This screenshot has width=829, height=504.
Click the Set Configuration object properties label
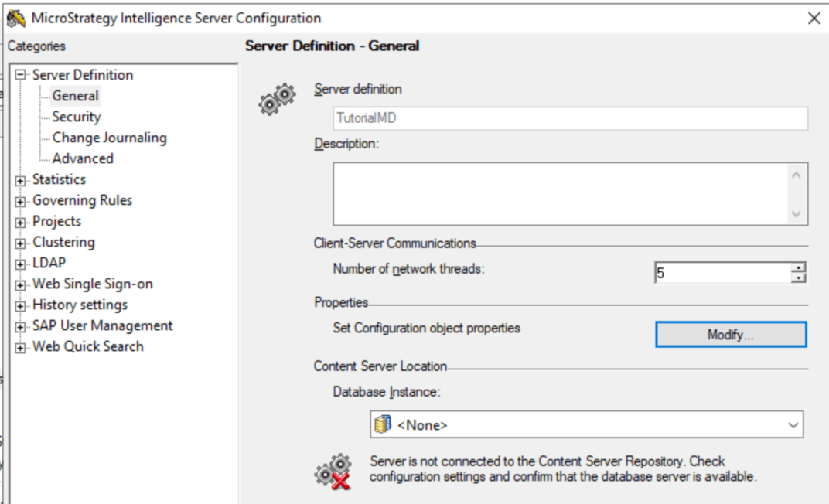tap(426, 328)
